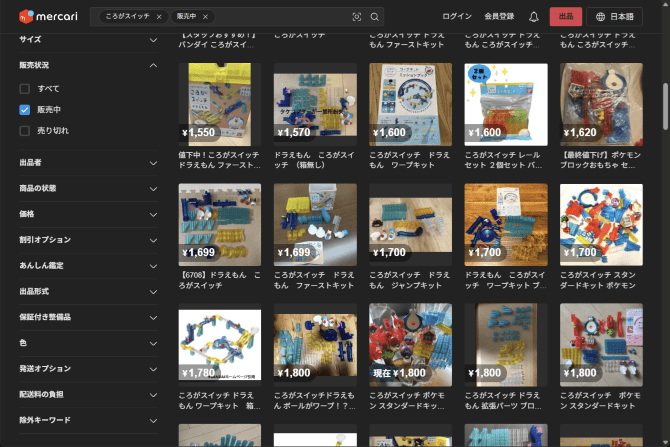This screenshot has width=670, height=447.
Task: Click the magnifier search icon
Action: pyautogui.click(x=374, y=17)
